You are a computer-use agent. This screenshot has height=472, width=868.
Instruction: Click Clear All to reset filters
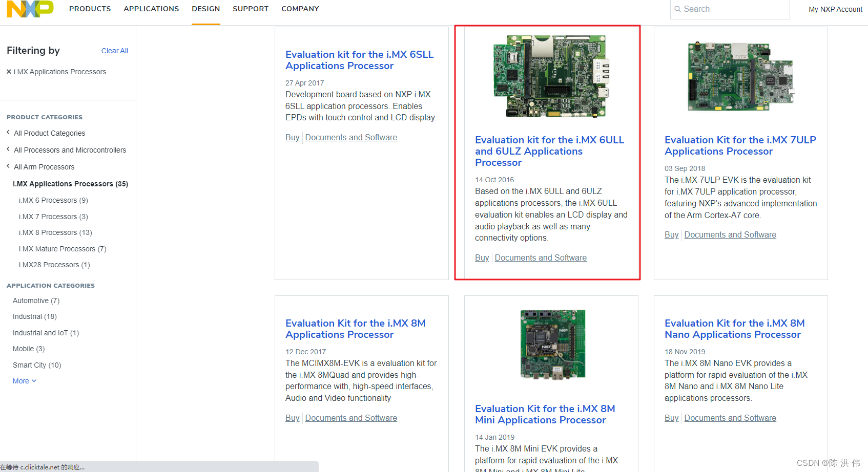click(114, 51)
